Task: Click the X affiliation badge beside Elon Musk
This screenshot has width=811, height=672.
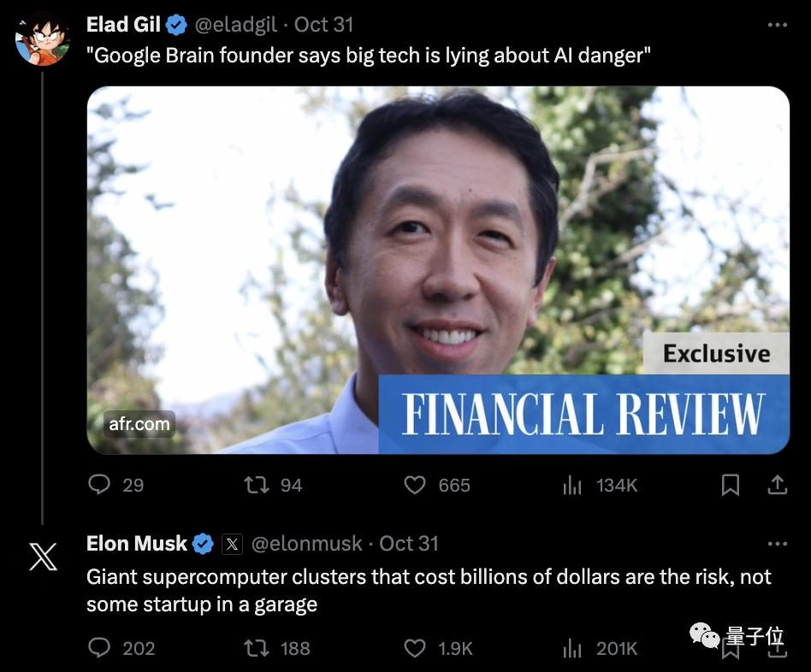Action: click(x=232, y=544)
